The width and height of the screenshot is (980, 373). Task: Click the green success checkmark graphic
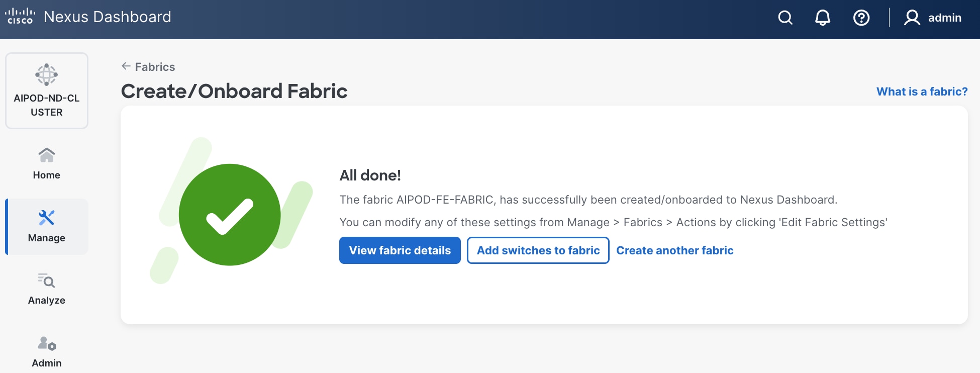pos(230,215)
